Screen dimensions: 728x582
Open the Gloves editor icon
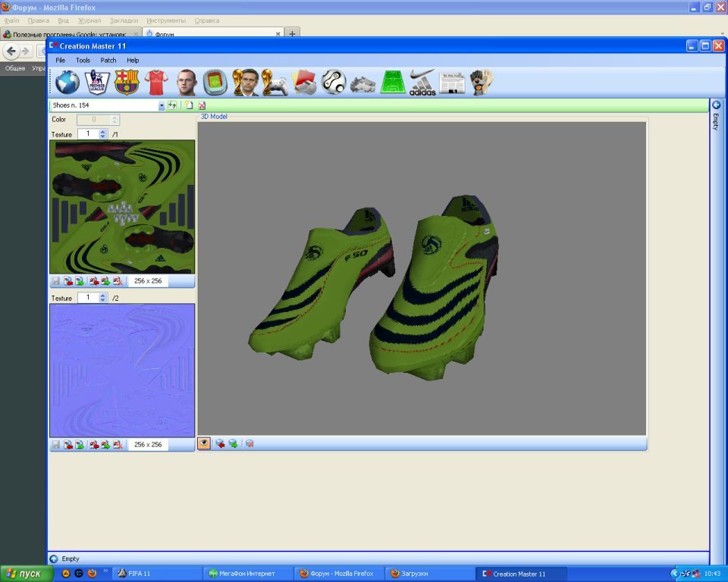(482, 83)
